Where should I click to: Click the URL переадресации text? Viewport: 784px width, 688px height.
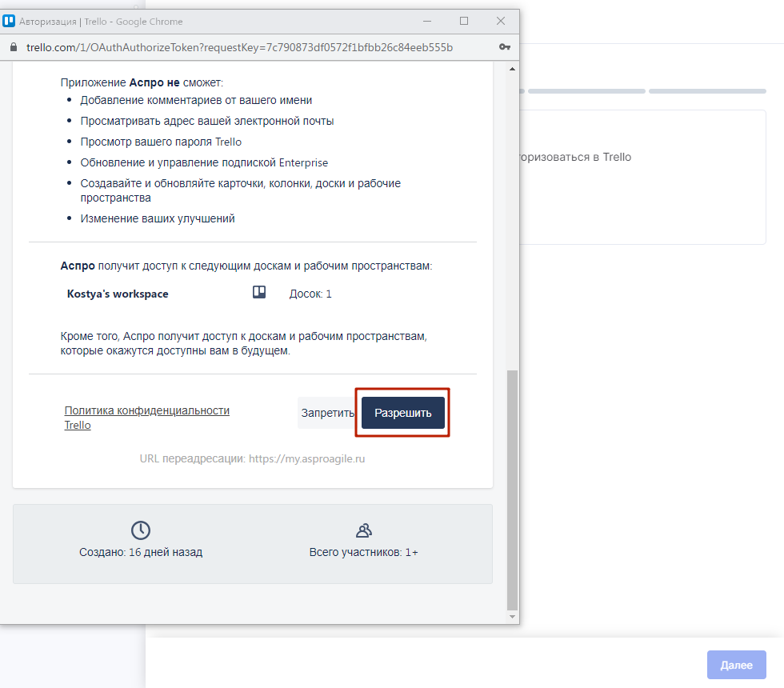click(252, 458)
